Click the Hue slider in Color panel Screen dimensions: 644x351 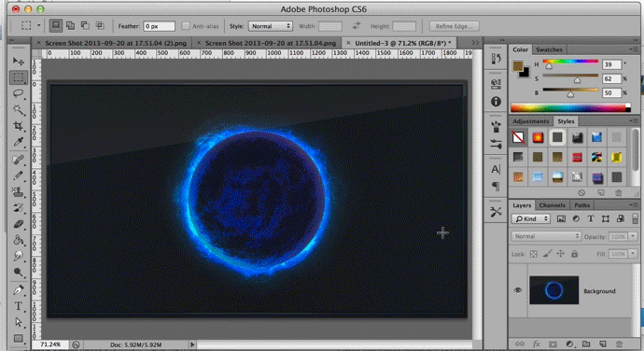(x=570, y=62)
